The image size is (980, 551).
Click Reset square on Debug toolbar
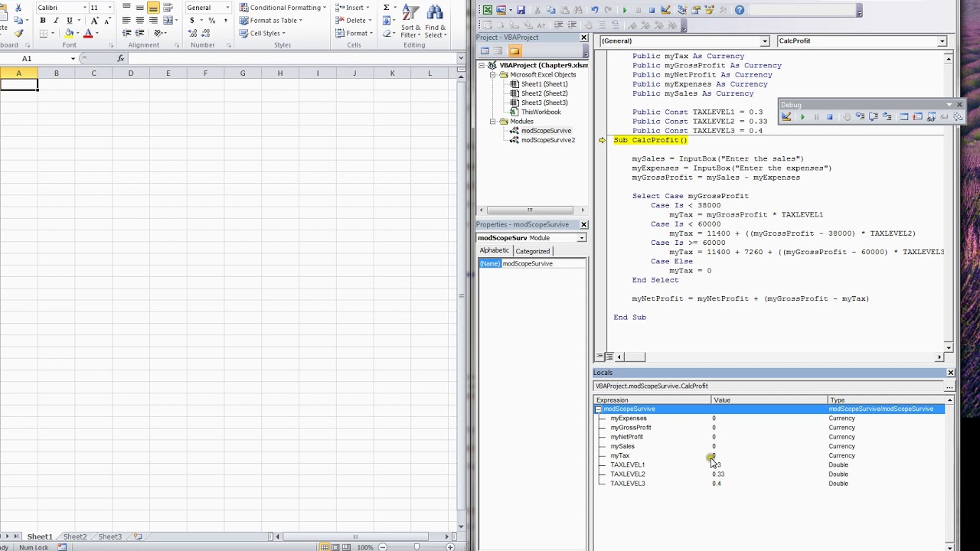[830, 116]
